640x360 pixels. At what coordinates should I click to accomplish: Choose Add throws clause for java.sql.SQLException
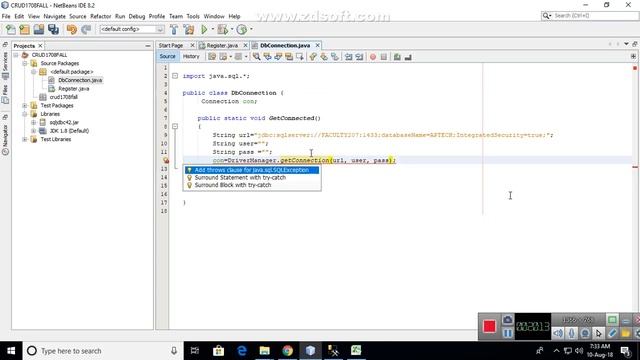[x=252, y=170]
